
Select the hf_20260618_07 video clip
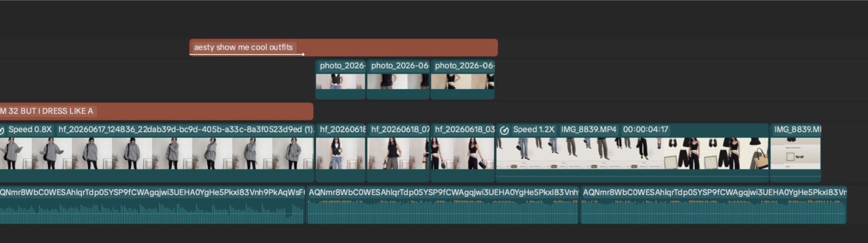(398, 153)
